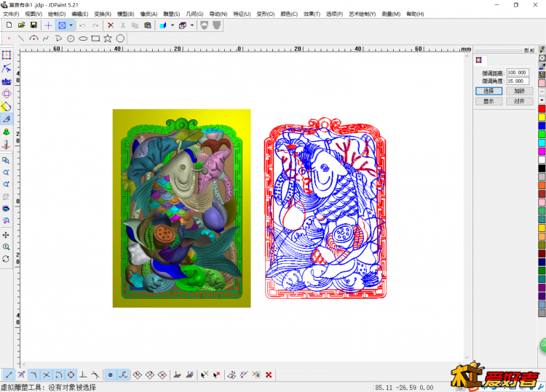
Task: Open the 测量(M) menu
Action: tap(391, 14)
